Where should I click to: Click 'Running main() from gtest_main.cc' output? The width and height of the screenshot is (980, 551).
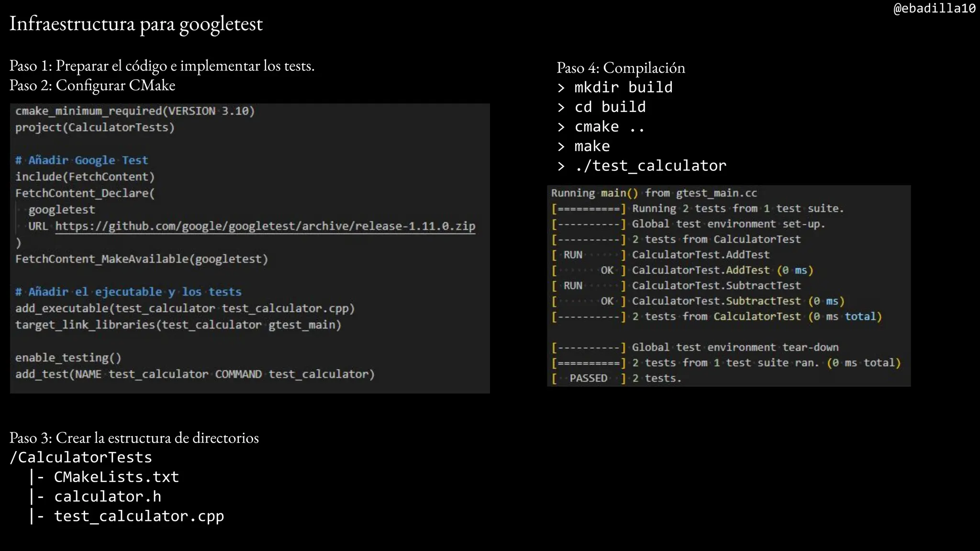(654, 193)
